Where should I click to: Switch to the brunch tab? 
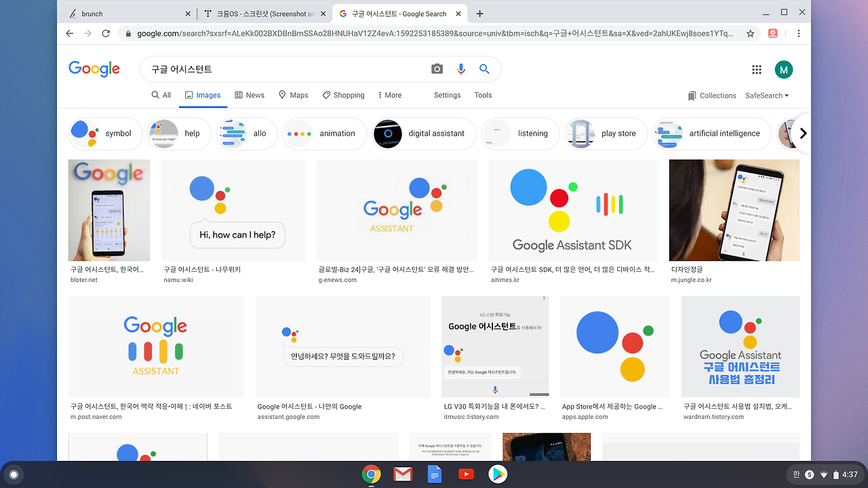129,14
